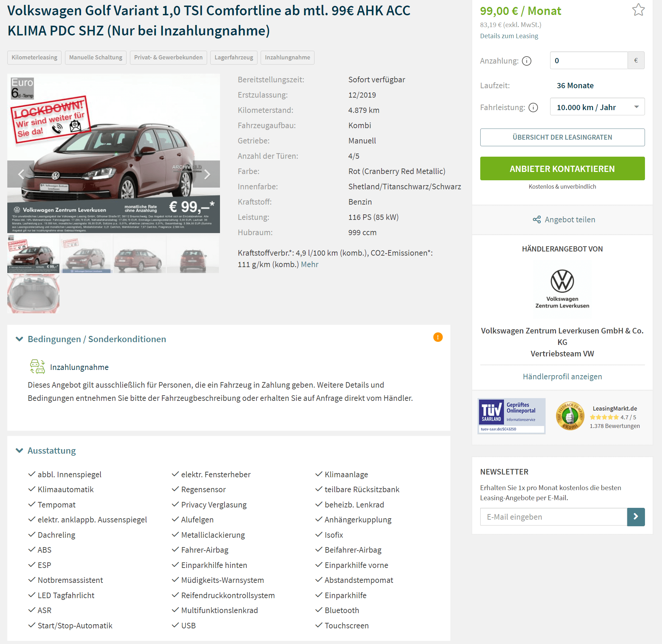Click the Volkswagen Zentrum Leverkusen logo

tap(562, 289)
